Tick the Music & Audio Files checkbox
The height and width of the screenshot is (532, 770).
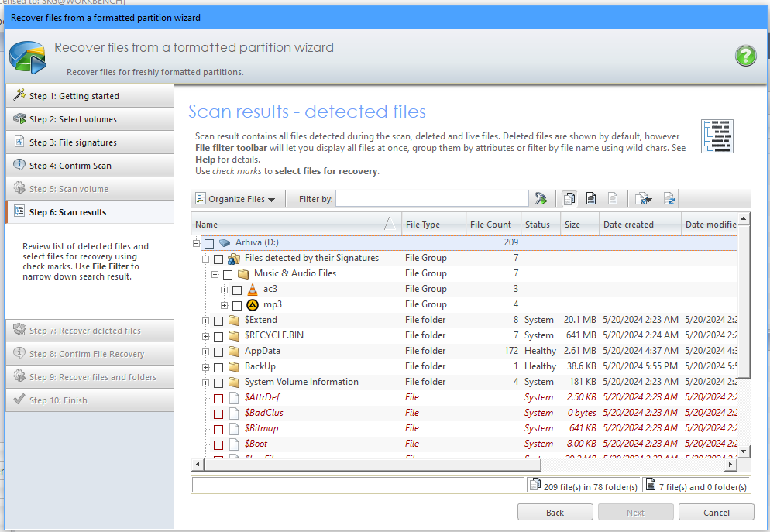tap(228, 274)
